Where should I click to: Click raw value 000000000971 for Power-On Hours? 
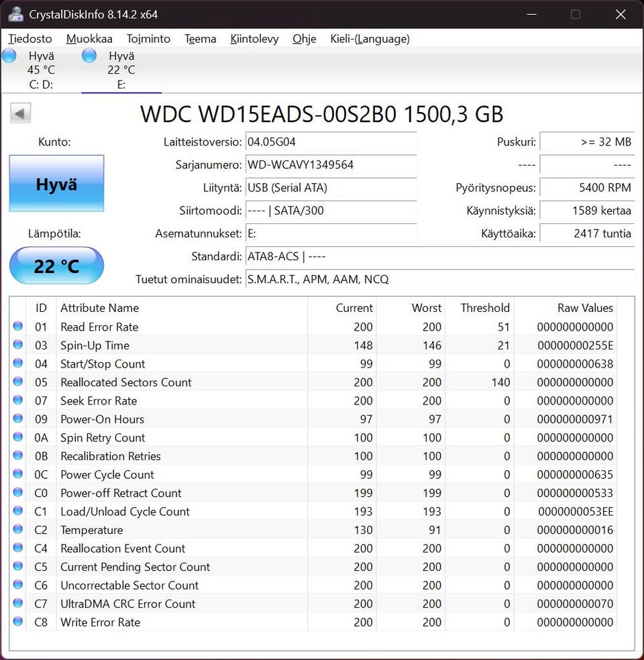575,419
